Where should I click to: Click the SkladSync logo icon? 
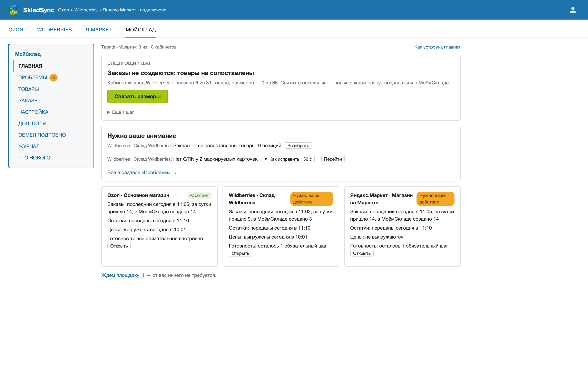14,10
